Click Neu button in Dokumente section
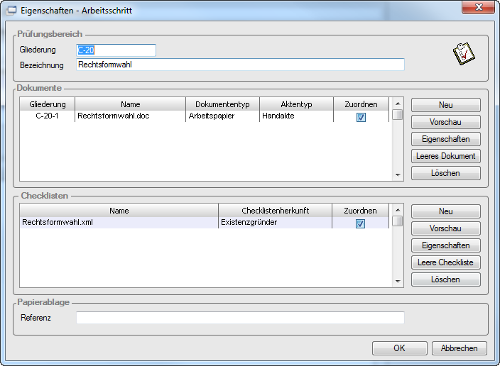Screen dimensions: 500x366 pyautogui.click(x=446, y=105)
